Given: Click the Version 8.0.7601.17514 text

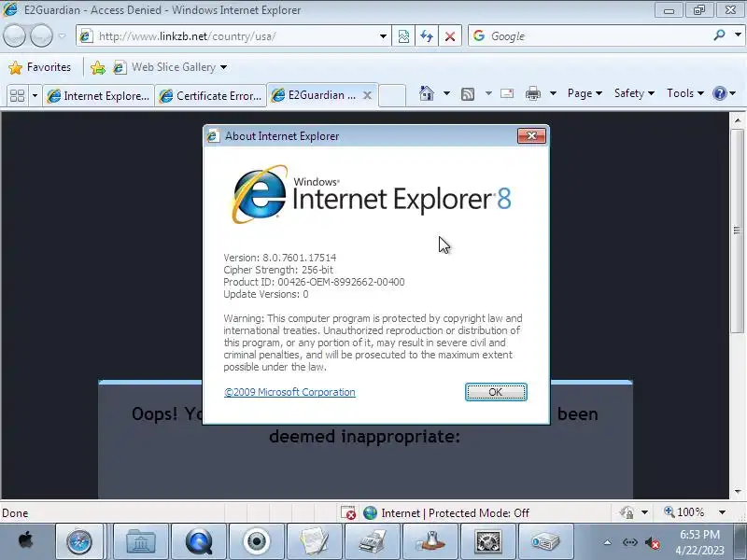Looking at the screenshot, I should click(279, 258).
